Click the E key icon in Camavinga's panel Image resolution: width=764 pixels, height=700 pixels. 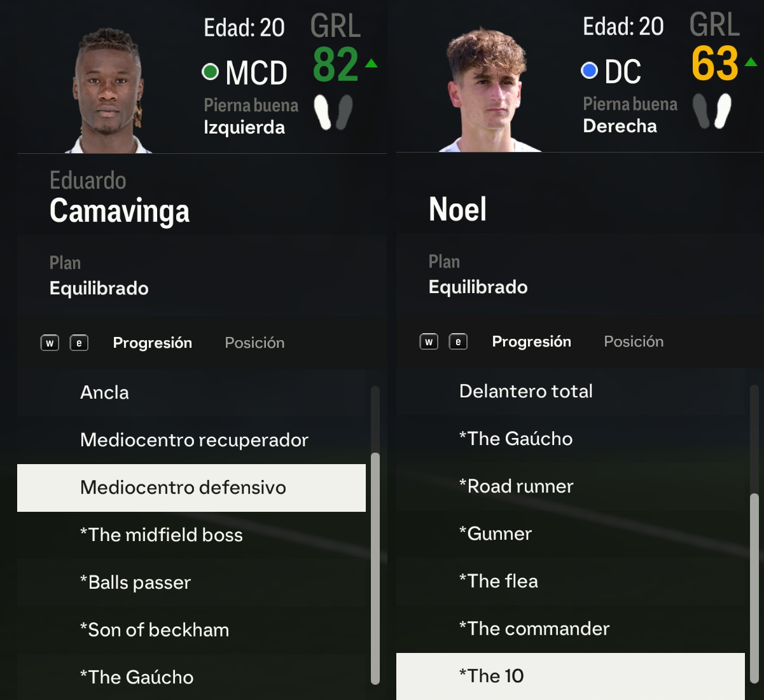point(79,343)
